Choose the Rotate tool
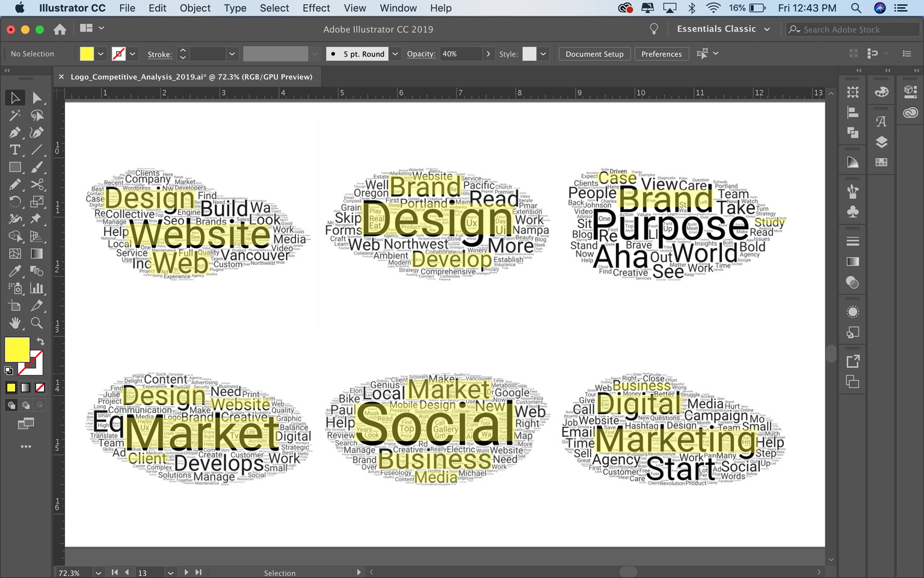The width and height of the screenshot is (924, 578). [15, 202]
